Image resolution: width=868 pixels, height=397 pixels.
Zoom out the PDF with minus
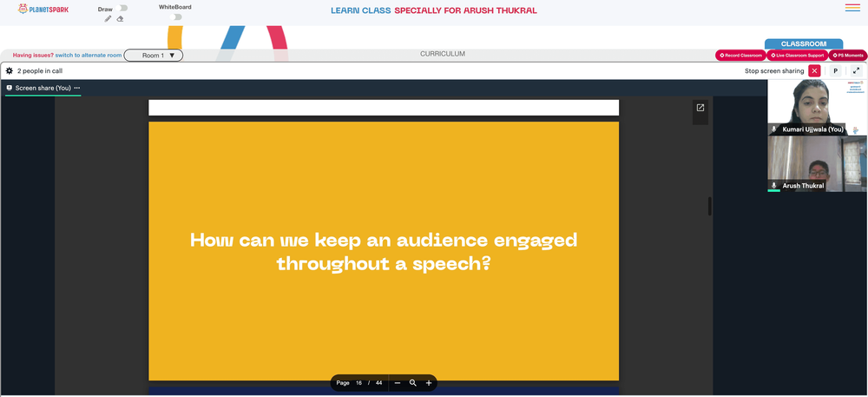398,382
